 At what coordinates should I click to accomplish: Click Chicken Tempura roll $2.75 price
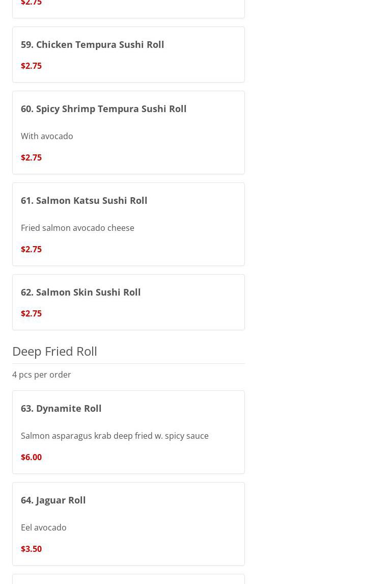point(31,66)
